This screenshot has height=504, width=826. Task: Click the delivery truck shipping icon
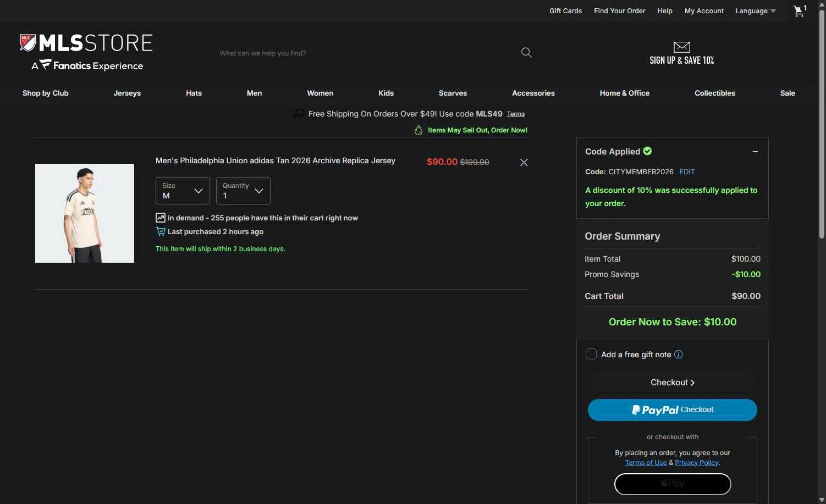(299, 113)
